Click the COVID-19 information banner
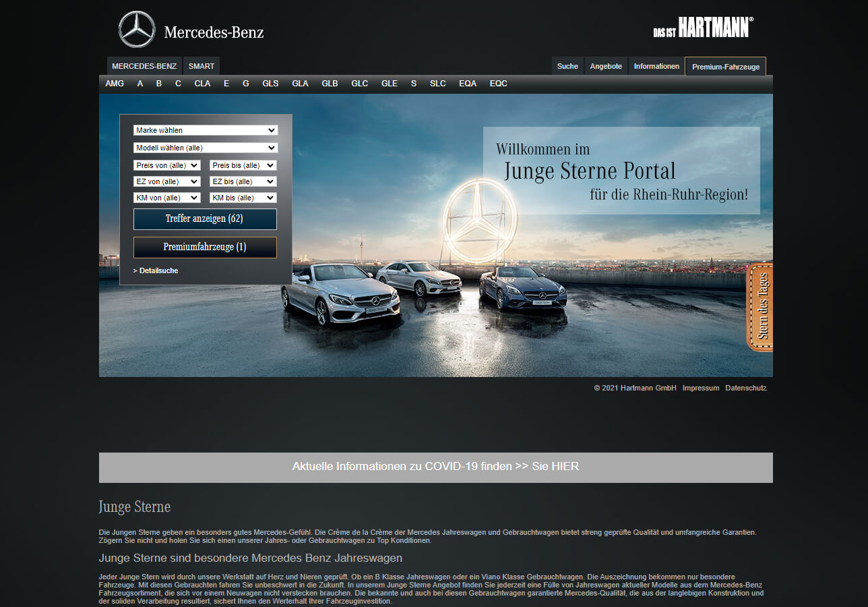 pyautogui.click(x=436, y=467)
